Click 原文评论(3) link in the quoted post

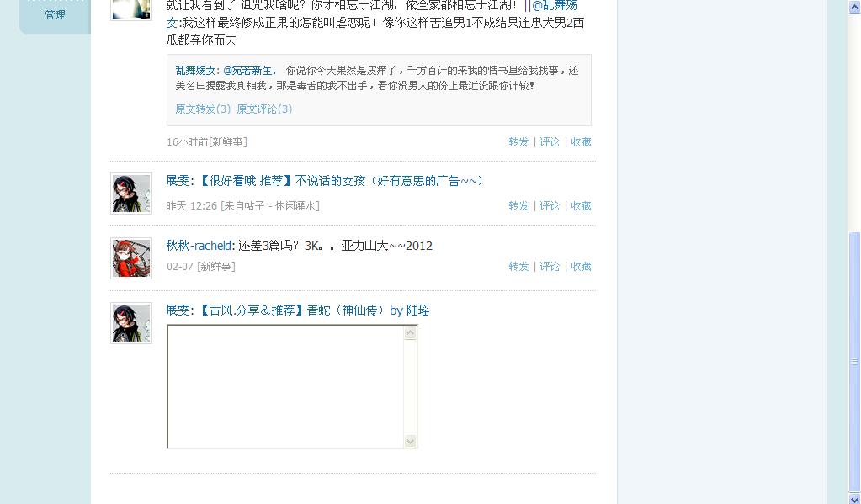pos(264,109)
